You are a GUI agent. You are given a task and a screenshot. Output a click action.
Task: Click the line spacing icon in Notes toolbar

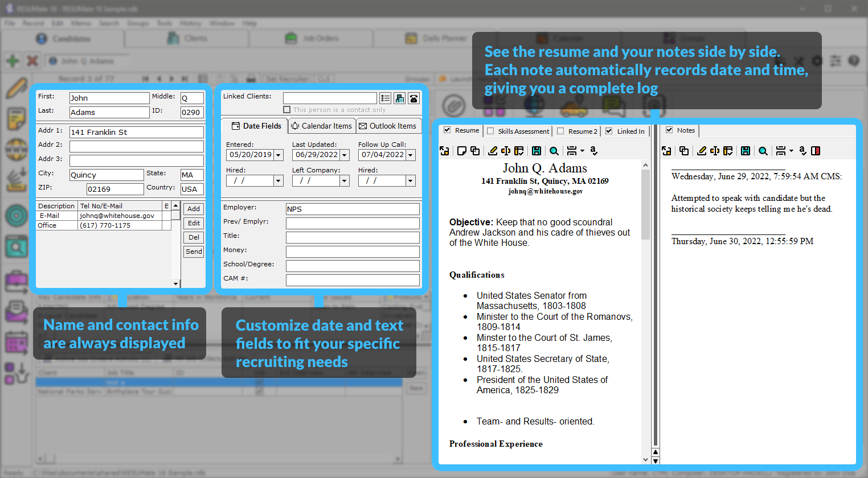tap(781, 151)
